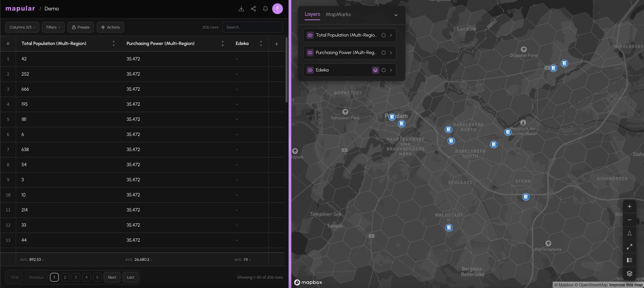This screenshot has height=288, width=644.
Task: Click the Sanssouci Park landmark pin
Action: pyautogui.click(x=345, y=111)
